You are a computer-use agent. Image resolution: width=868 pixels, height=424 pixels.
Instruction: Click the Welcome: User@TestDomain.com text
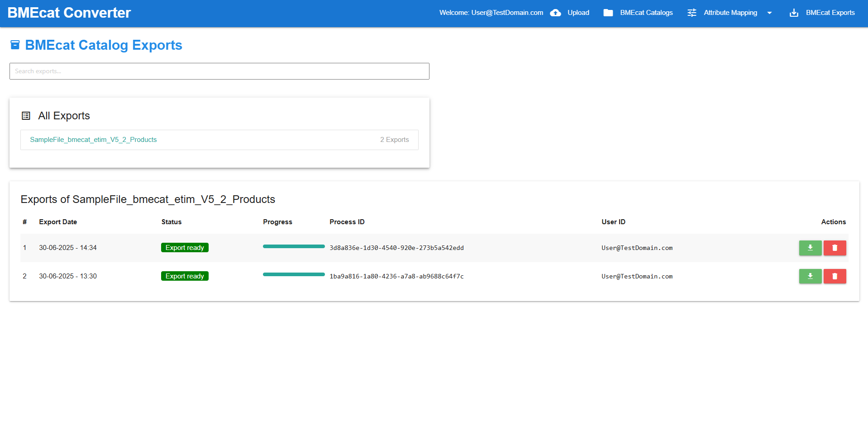[491, 13]
